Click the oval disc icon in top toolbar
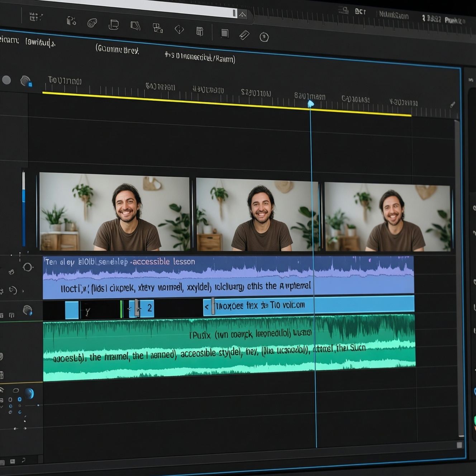The height and width of the screenshot is (476, 476). tap(92, 23)
